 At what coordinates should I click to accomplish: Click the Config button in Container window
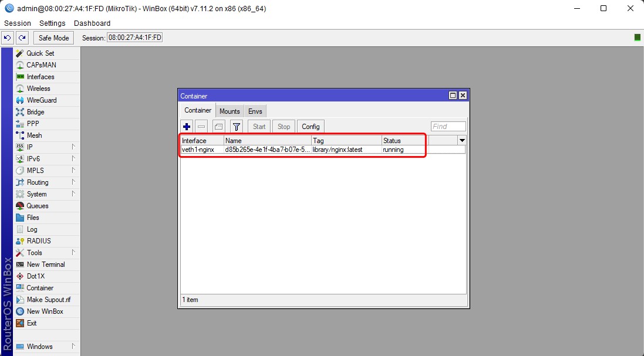[x=311, y=127]
